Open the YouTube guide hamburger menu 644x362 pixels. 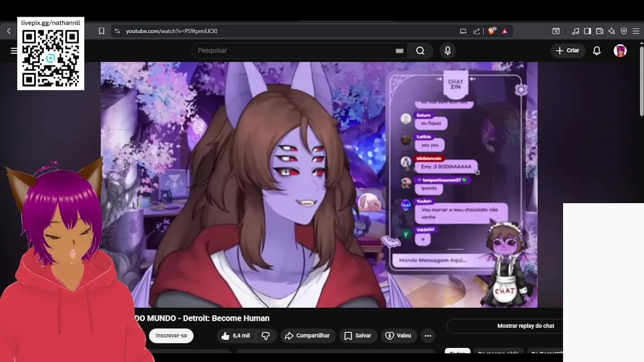coord(14,50)
